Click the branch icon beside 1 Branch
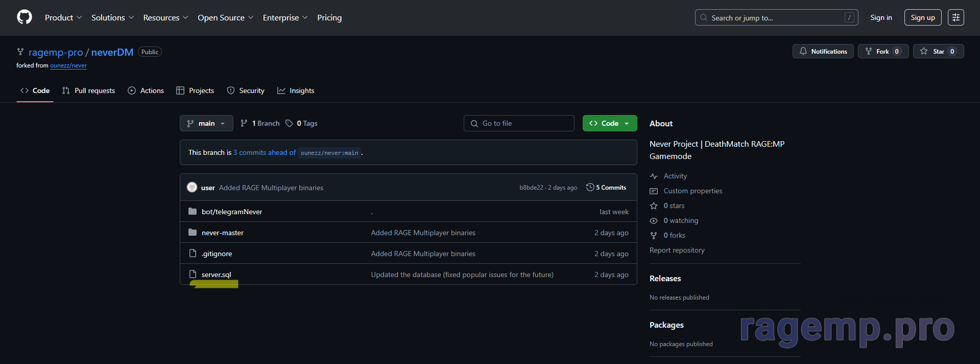Screen dimensions: 980x364 tap(244, 123)
